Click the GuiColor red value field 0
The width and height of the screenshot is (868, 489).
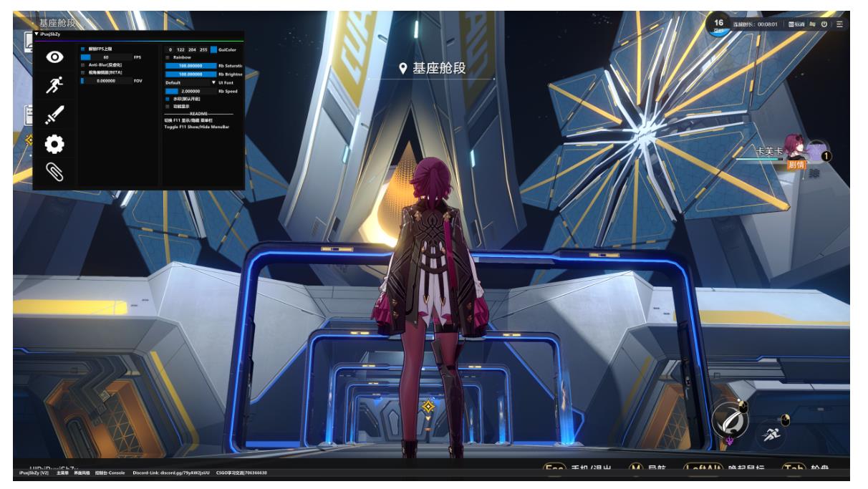point(170,49)
